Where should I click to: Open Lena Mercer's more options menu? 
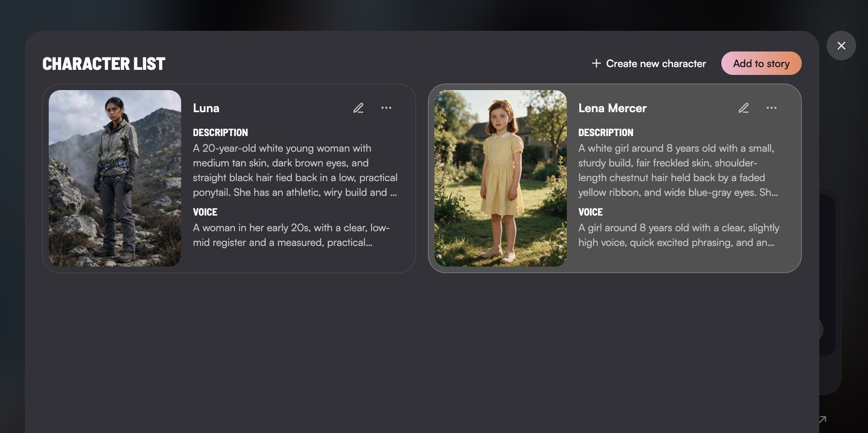[x=771, y=108]
